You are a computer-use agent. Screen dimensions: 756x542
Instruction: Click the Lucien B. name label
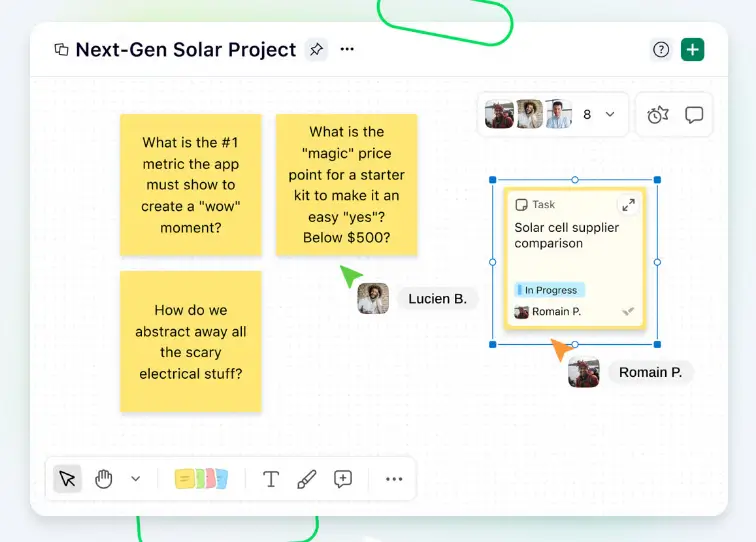[x=437, y=299]
